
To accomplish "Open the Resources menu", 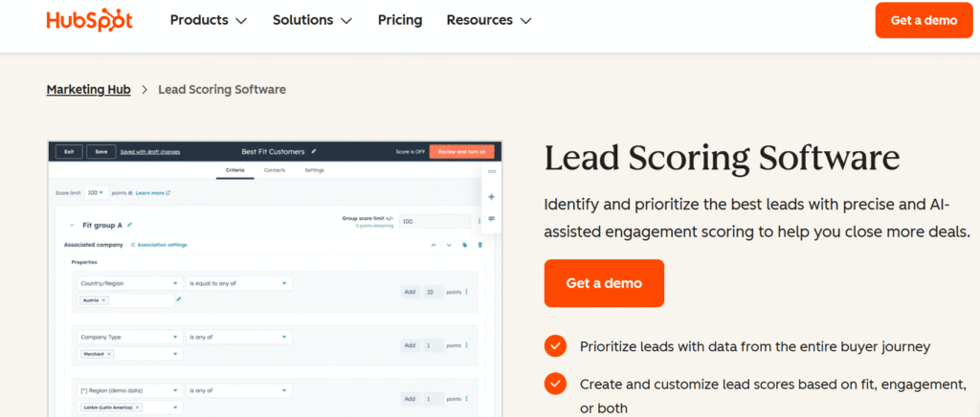I will [489, 20].
